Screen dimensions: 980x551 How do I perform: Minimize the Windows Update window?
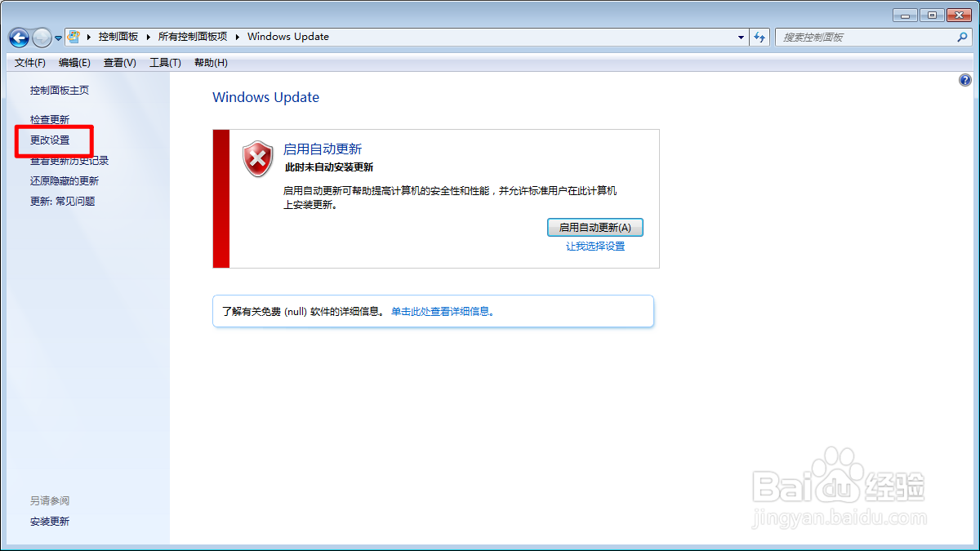tap(905, 15)
